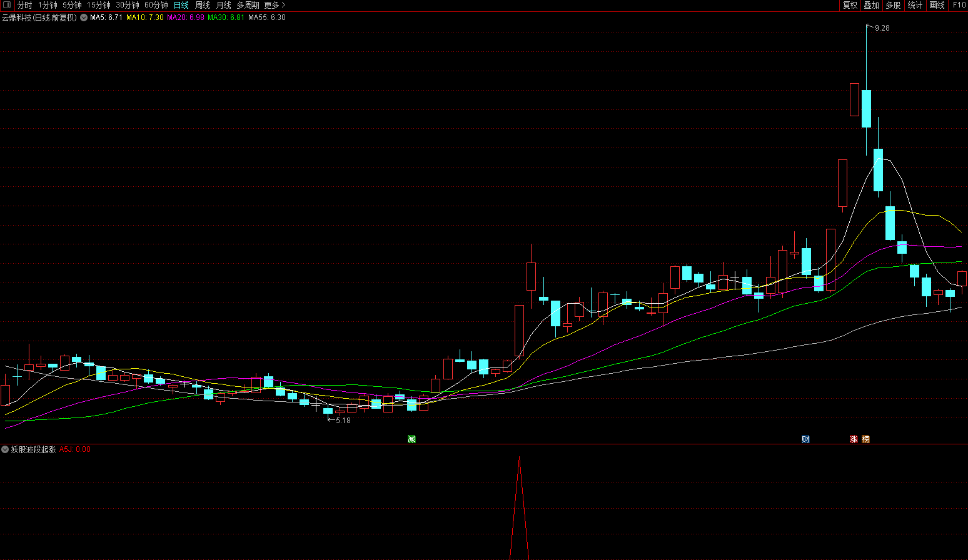Switch to 分时 intraday view
The width and height of the screenshot is (968, 560).
click(24, 5)
